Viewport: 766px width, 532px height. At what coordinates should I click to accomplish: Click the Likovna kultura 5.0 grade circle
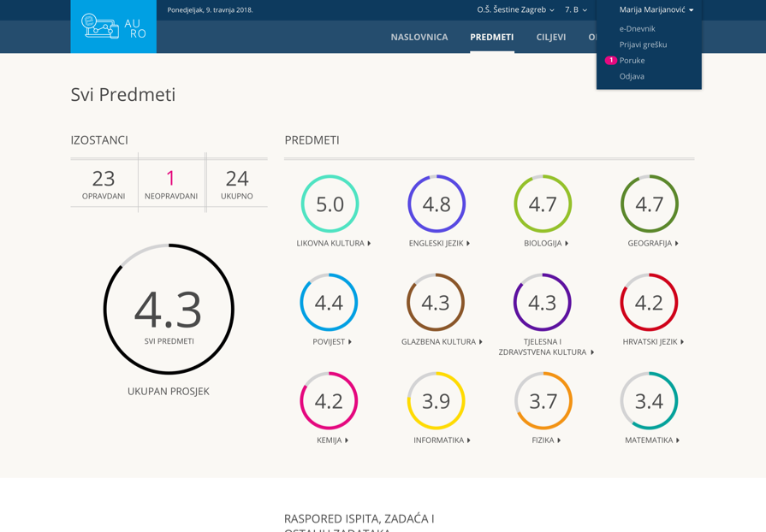coord(330,204)
